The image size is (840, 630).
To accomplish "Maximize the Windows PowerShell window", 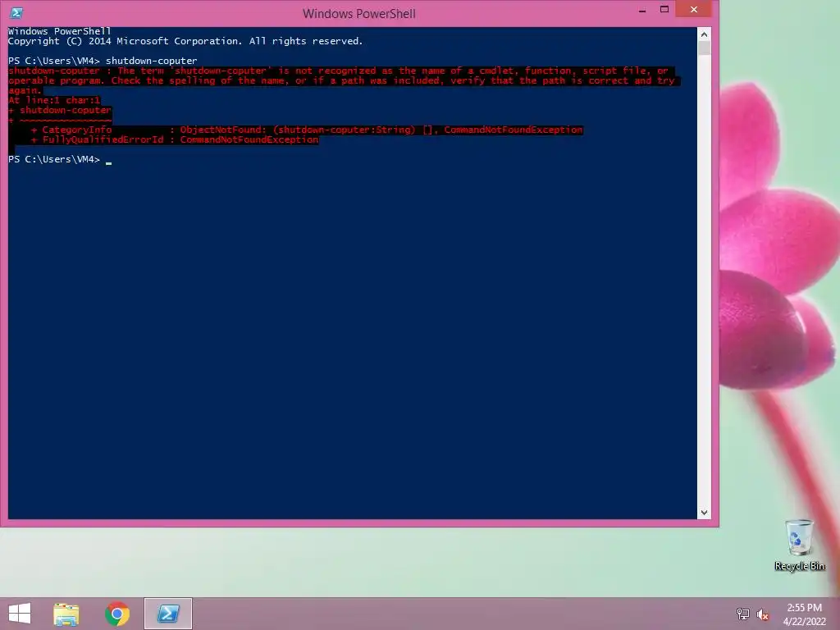I will point(664,10).
